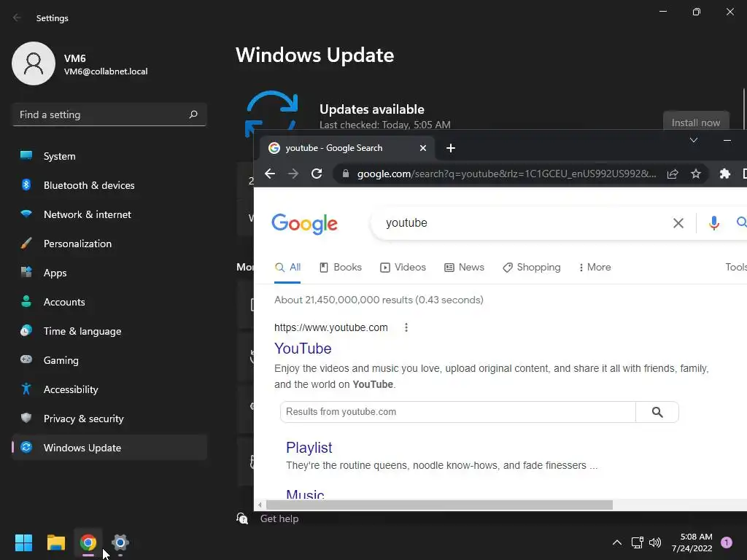Open a new Chrome tab

451,148
